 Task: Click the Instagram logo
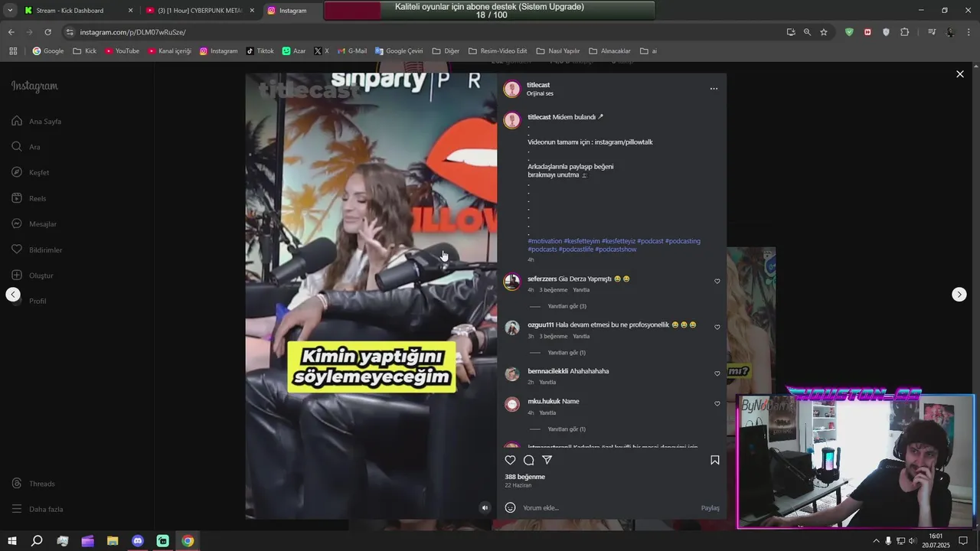coord(34,86)
